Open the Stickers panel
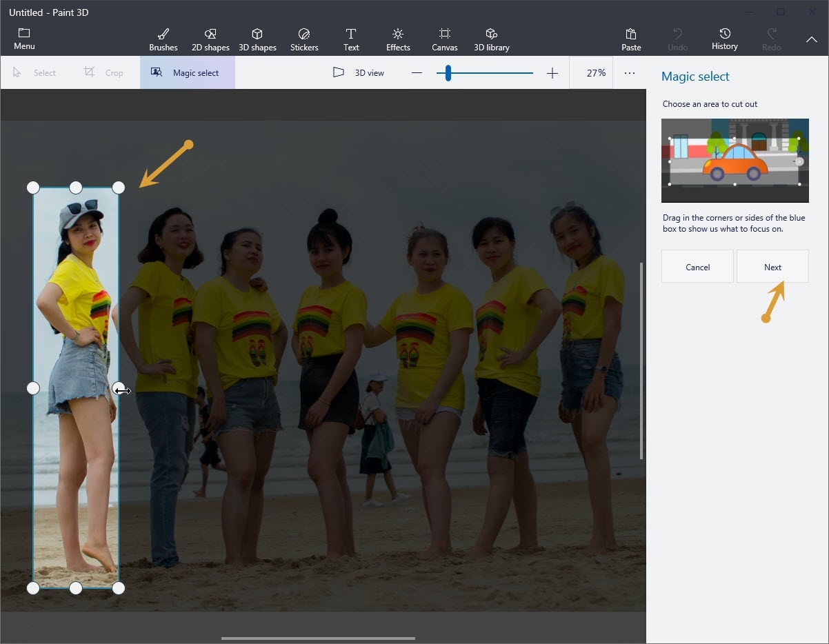The width and height of the screenshot is (829, 644). [304, 39]
